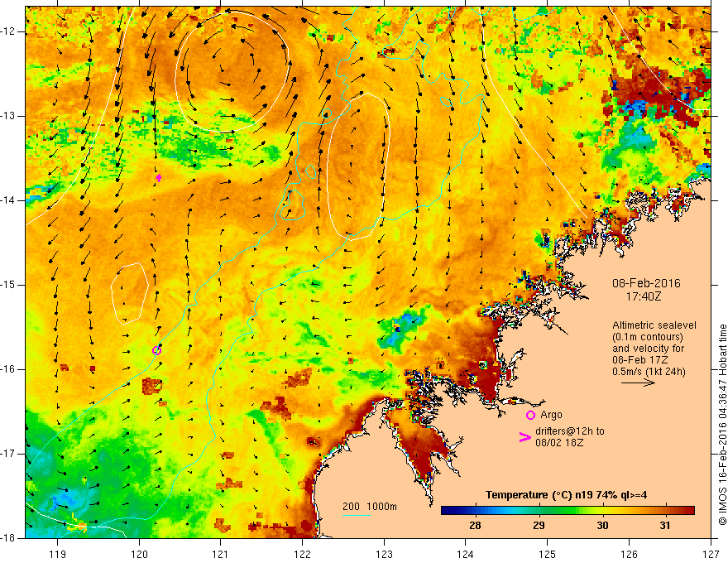Click the color bar value 28

click(x=475, y=526)
